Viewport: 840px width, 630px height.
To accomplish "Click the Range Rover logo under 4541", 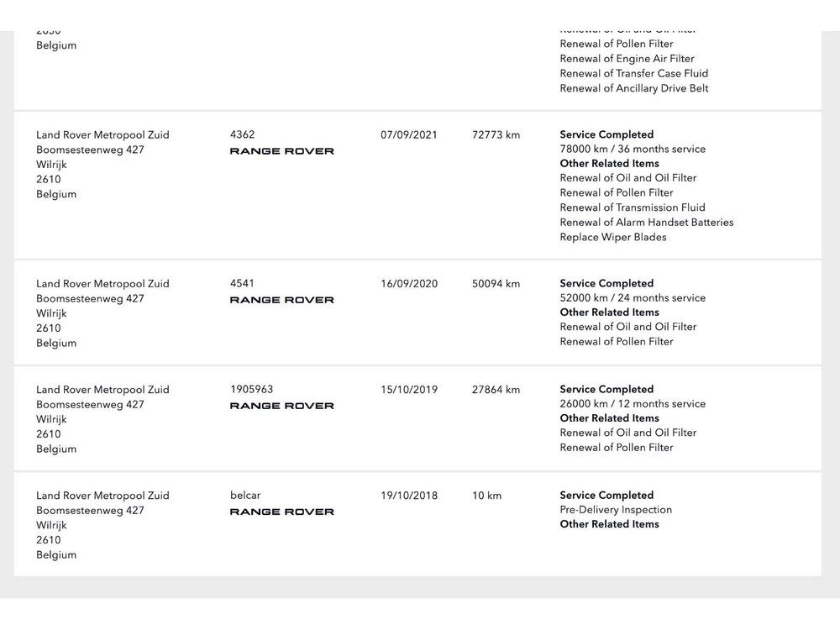I will pos(281,300).
